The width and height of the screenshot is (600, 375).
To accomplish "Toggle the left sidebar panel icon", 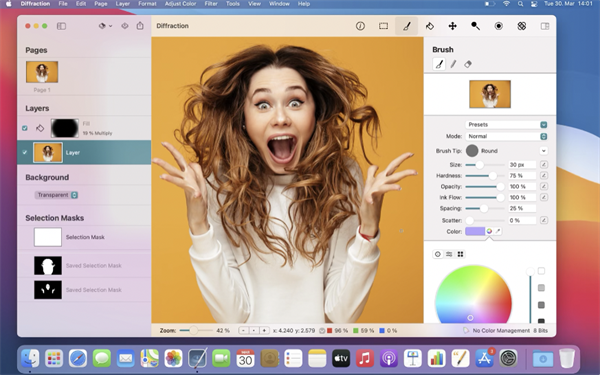I will [61, 26].
